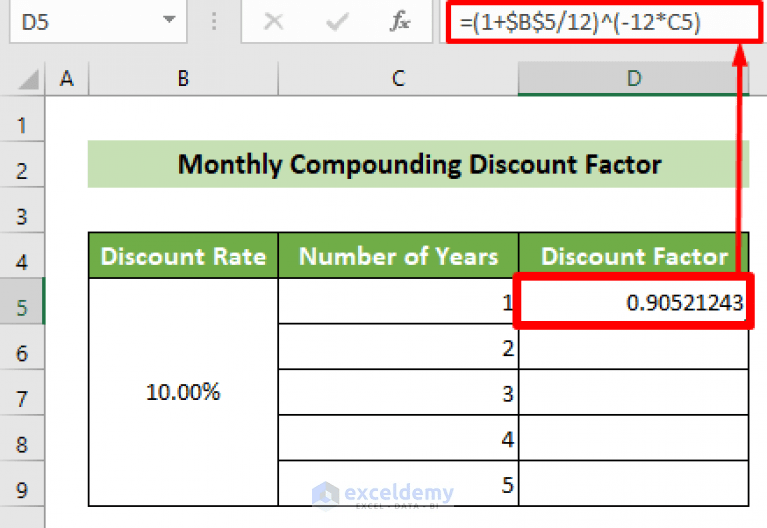Select the cell with year 2
Screen dimensions: 767x528
pos(398,346)
